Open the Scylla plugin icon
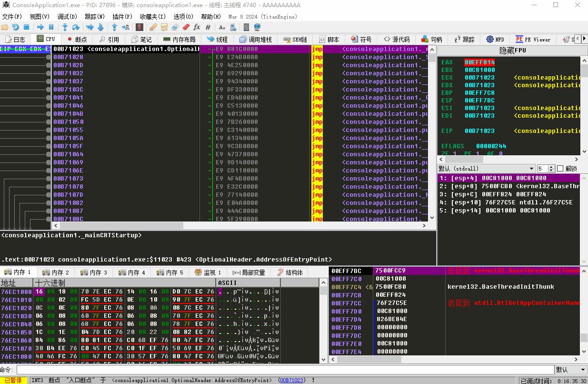Viewport: 588px width, 384px height. click(x=139, y=27)
